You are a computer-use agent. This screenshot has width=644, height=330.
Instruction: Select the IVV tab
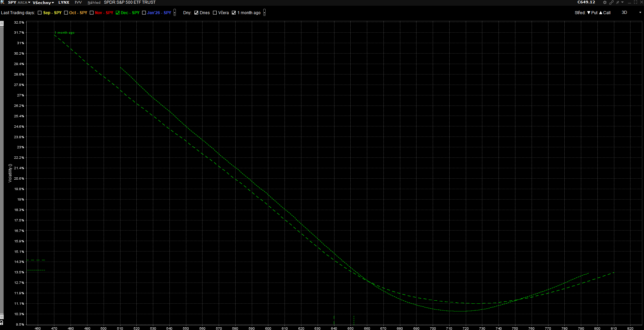coord(78,2)
